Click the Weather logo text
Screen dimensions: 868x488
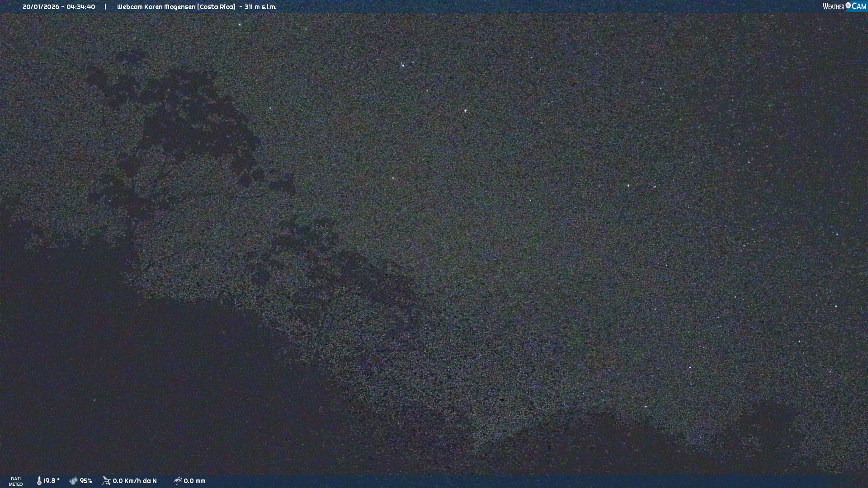tap(833, 6)
